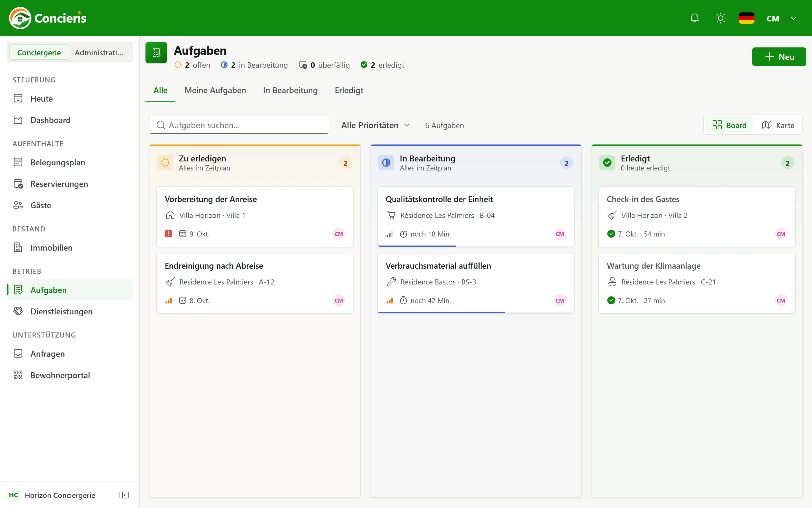
Task: Switch to Administration mode
Action: click(x=99, y=52)
